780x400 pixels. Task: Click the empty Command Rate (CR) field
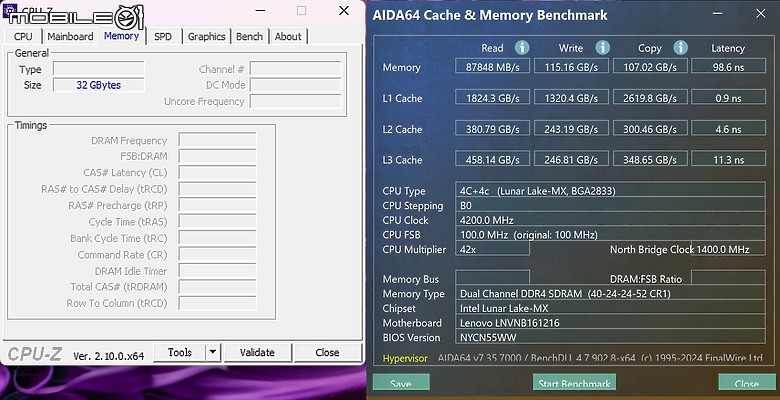click(217, 254)
